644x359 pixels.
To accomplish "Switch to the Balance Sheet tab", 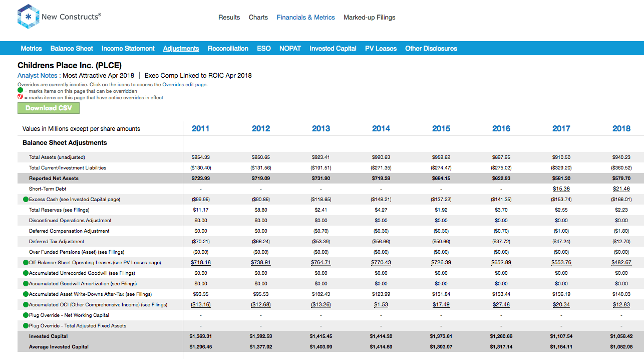I will click(72, 49).
